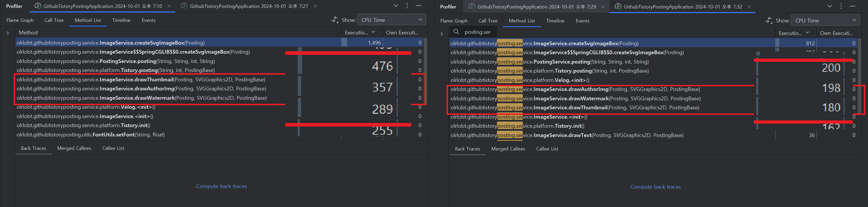Screen dimensions: 868x207
Task: Select FontUtils.setFont row in left Profiler
Action: [x=219, y=135]
